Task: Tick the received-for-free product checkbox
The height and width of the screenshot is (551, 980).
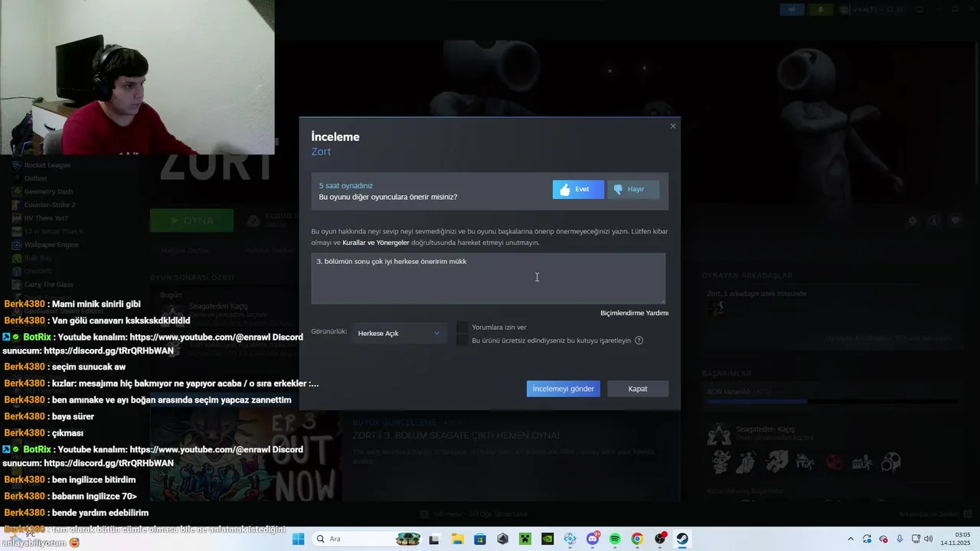Action: 462,341
